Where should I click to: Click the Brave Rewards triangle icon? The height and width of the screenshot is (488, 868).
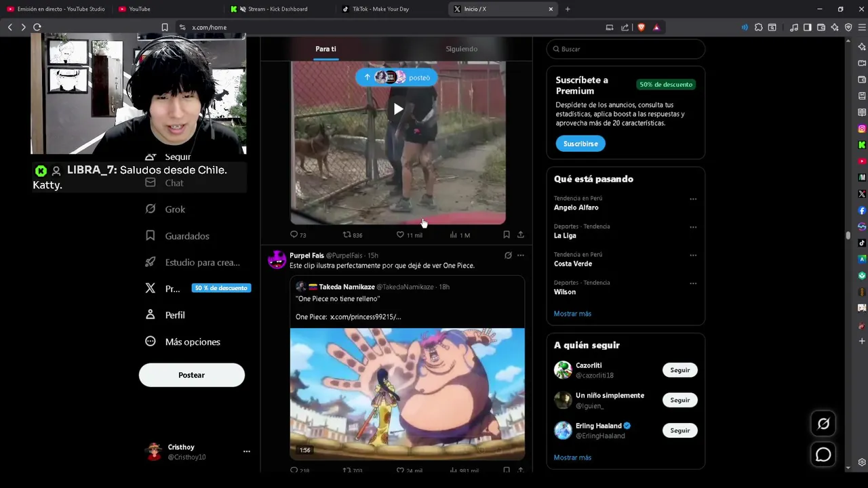pyautogui.click(x=656, y=27)
